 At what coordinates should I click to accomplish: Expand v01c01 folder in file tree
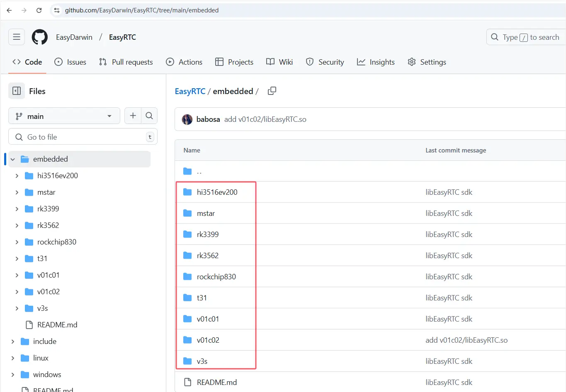tap(17, 275)
